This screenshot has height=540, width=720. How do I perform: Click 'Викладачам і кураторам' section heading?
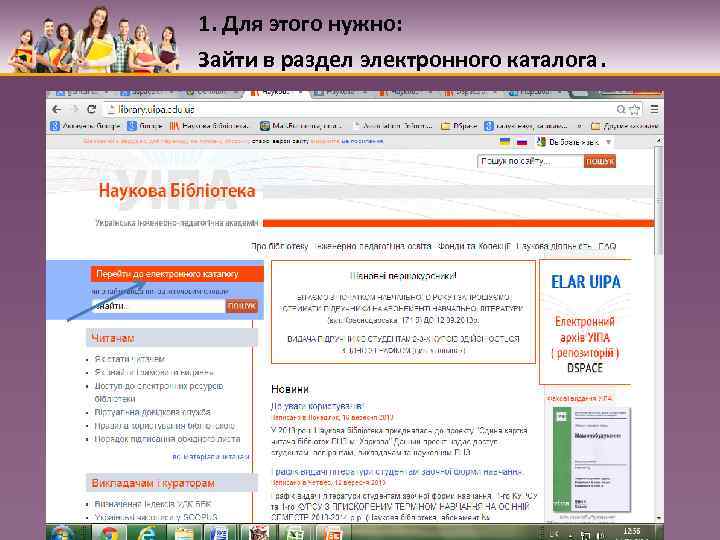(153, 483)
